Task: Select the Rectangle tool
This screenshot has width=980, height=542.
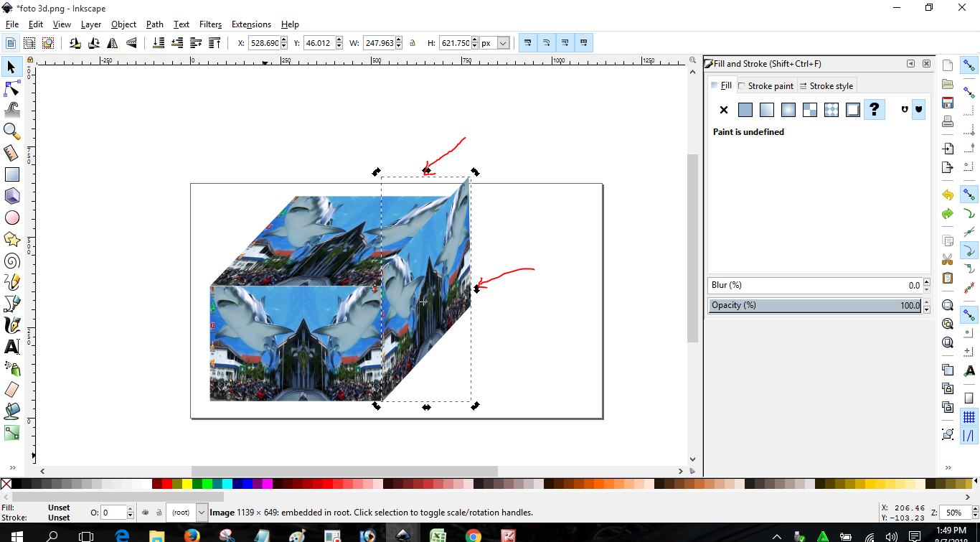Action: point(11,174)
